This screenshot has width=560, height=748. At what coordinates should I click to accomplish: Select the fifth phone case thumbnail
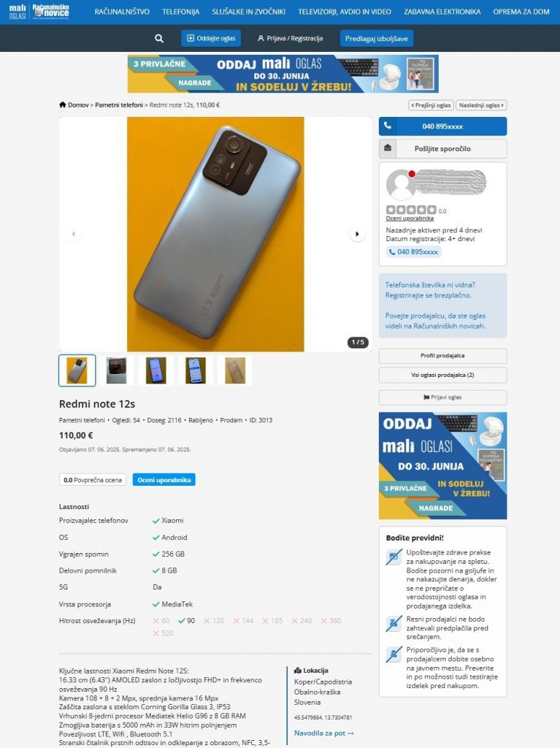(234, 370)
